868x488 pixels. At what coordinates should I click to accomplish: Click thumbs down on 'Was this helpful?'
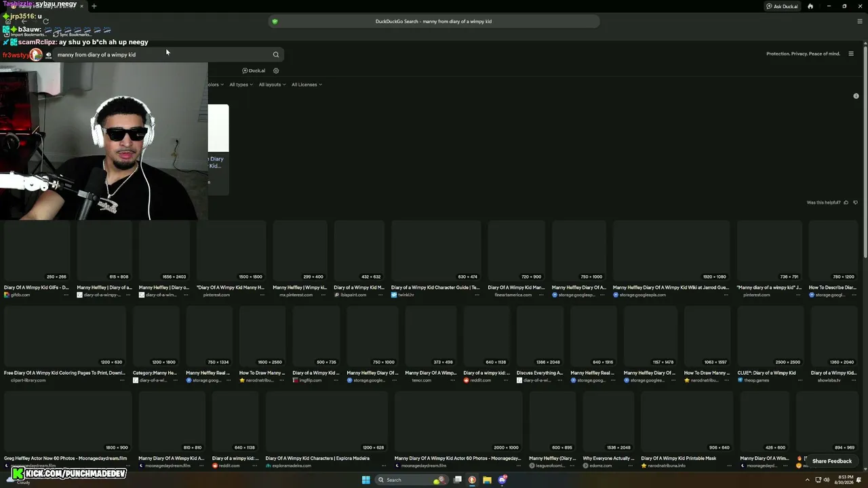coord(855,203)
